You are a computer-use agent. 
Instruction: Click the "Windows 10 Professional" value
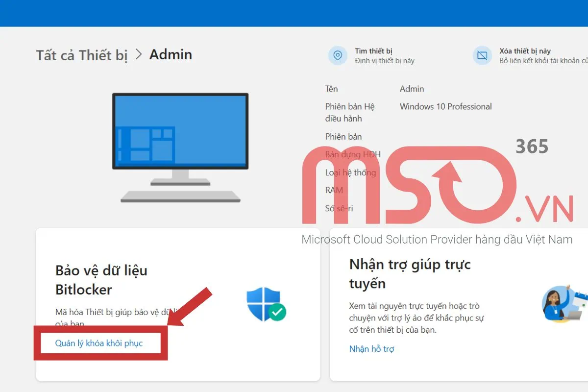(445, 106)
